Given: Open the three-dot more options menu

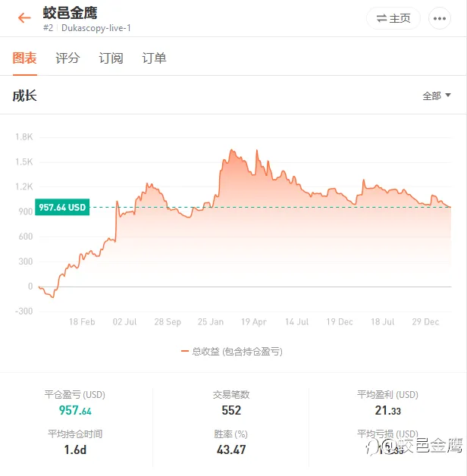Looking at the screenshot, I should (440, 18).
